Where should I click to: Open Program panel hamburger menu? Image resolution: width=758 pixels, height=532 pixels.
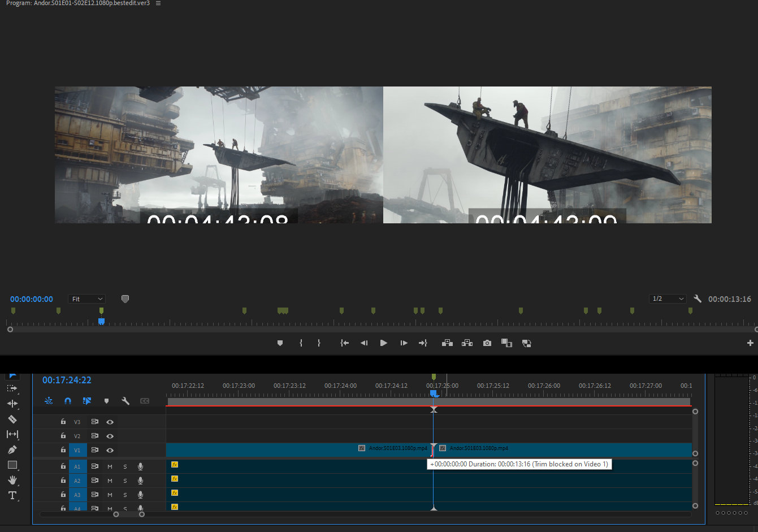pos(158,3)
